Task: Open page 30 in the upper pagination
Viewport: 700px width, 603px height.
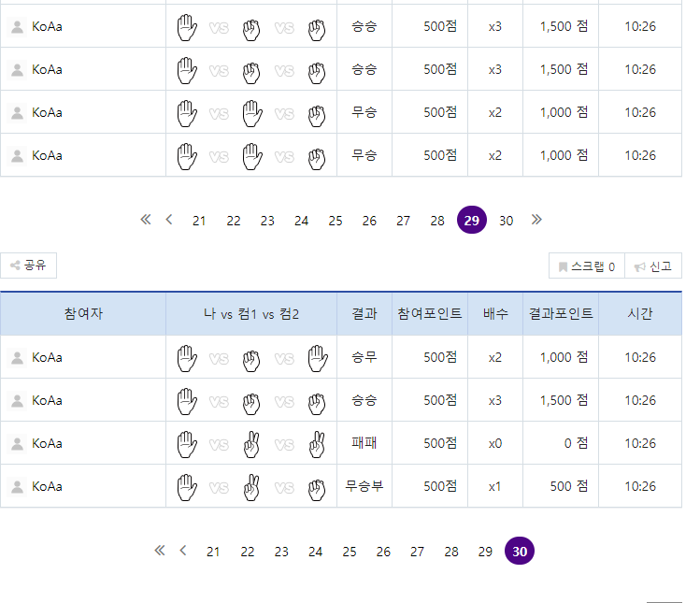Action: coord(506,221)
